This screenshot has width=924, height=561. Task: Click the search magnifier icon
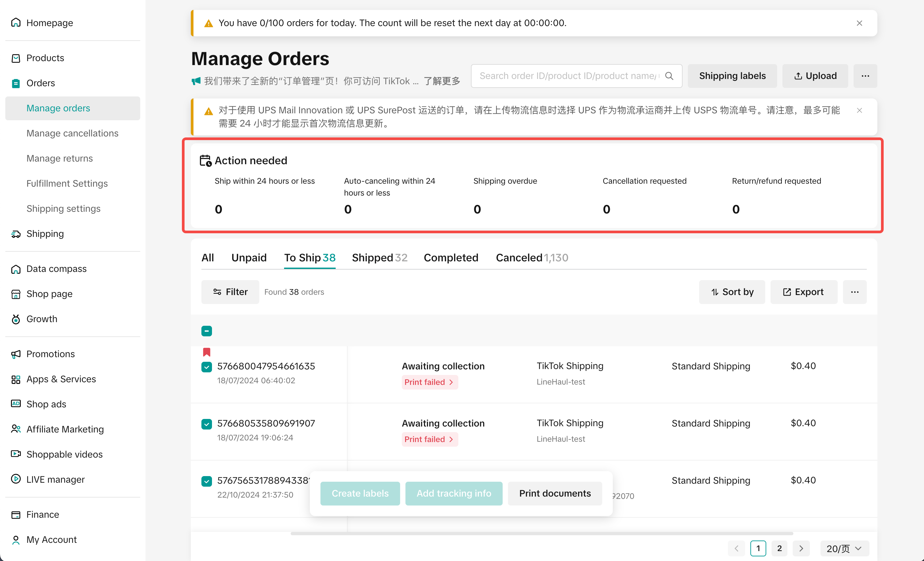pos(669,76)
